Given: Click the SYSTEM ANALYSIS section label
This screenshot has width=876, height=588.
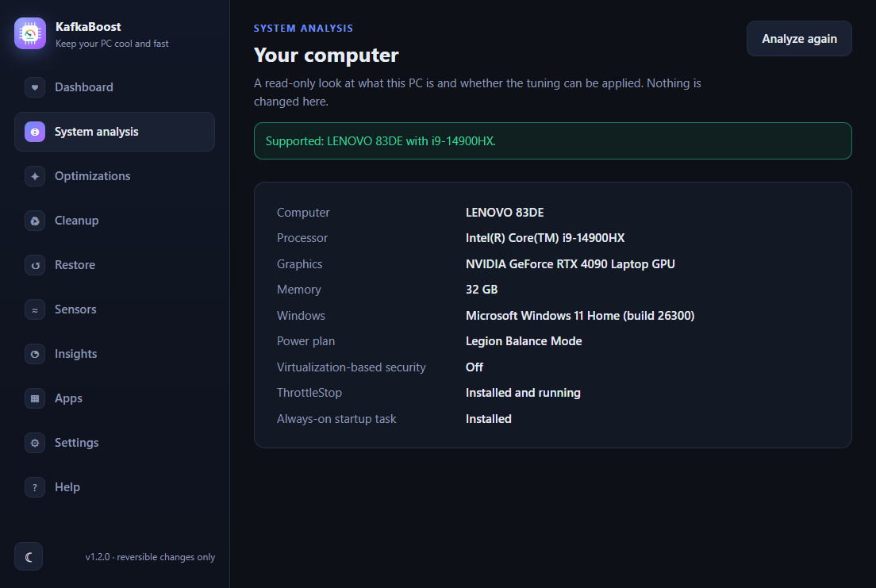Looking at the screenshot, I should [x=303, y=29].
